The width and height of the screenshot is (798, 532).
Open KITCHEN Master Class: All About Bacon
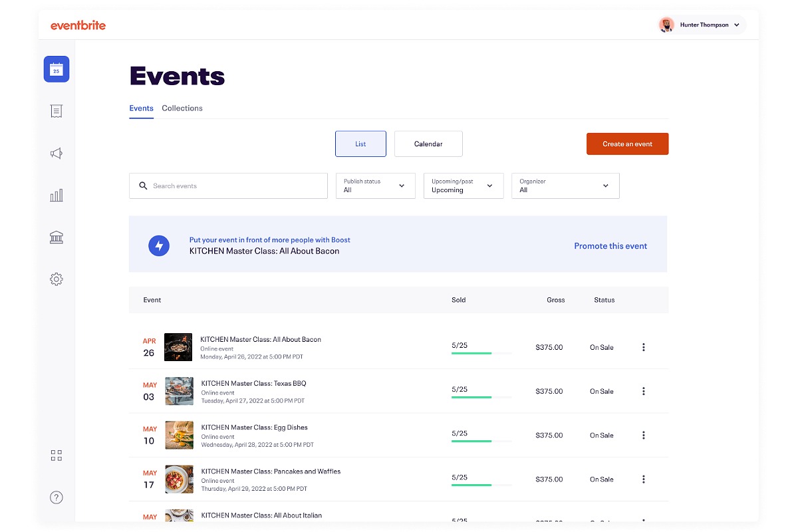point(261,339)
